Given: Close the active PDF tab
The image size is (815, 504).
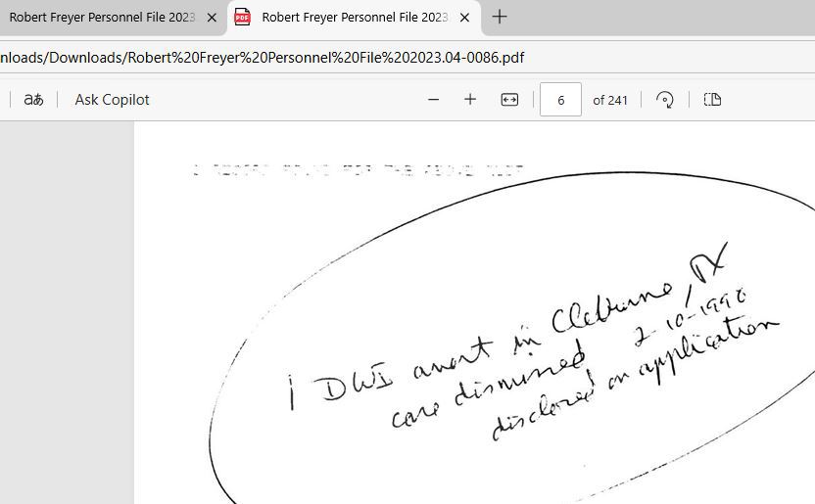Looking at the screenshot, I should coord(465,18).
